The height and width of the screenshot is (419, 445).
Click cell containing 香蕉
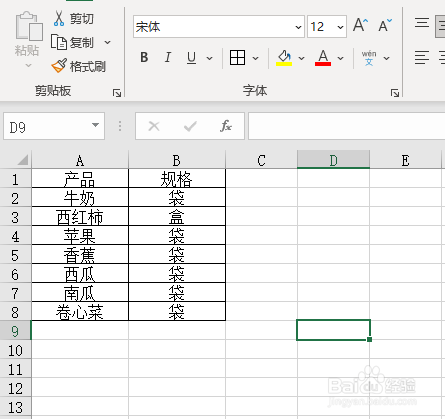pyautogui.click(x=80, y=255)
